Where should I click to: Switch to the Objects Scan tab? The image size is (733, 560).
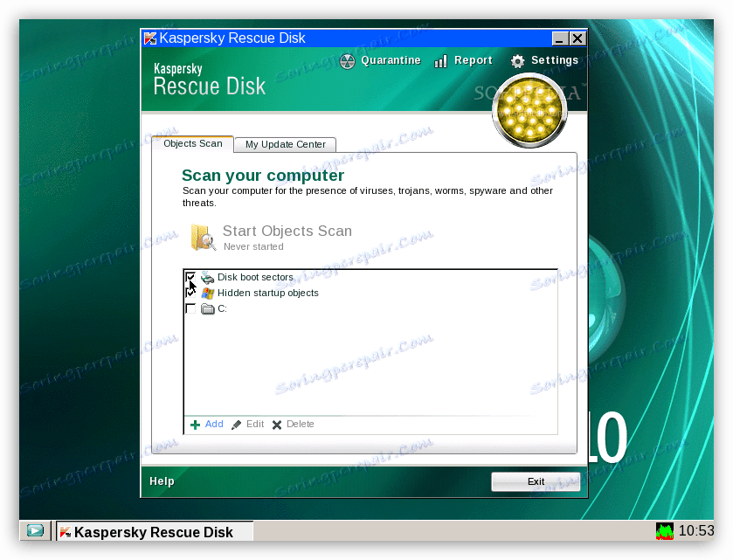(x=192, y=143)
